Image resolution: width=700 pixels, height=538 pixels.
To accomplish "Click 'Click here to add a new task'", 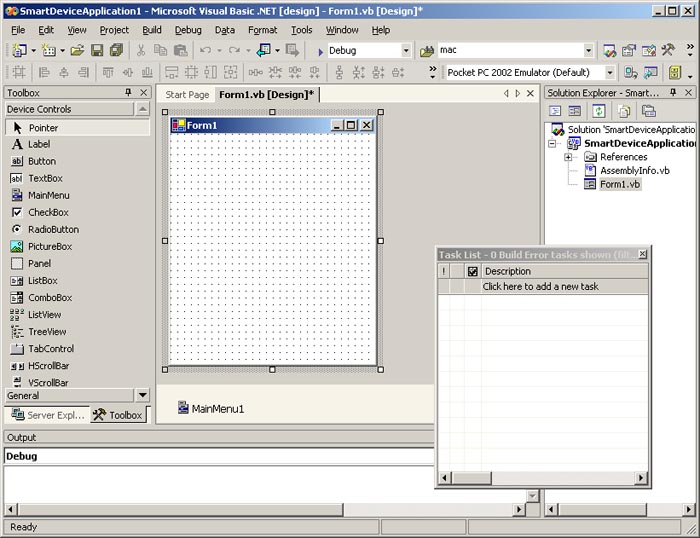I will point(541,287).
